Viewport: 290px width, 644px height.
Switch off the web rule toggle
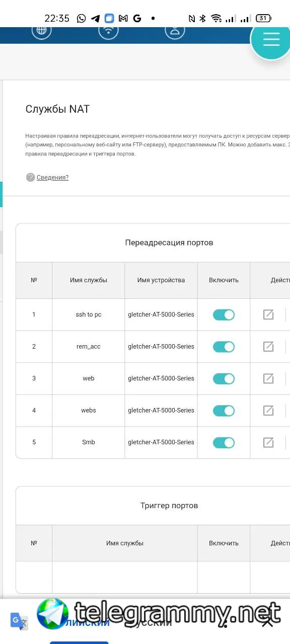click(224, 378)
